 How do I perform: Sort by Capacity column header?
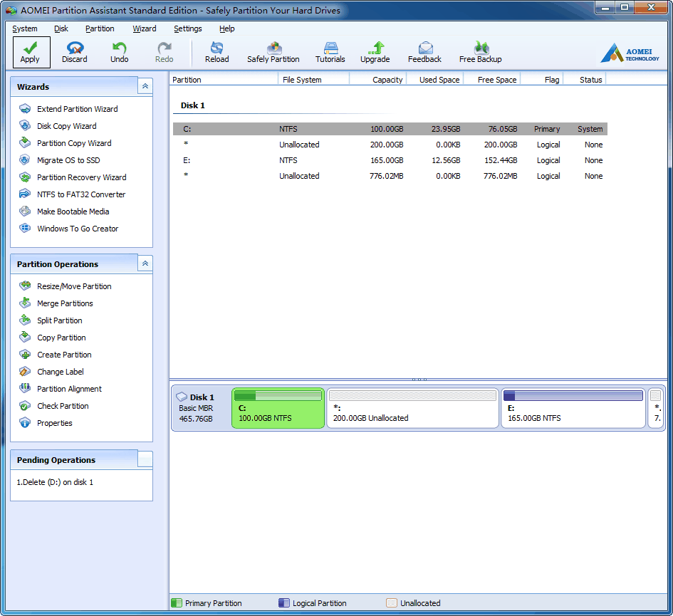click(377, 80)
